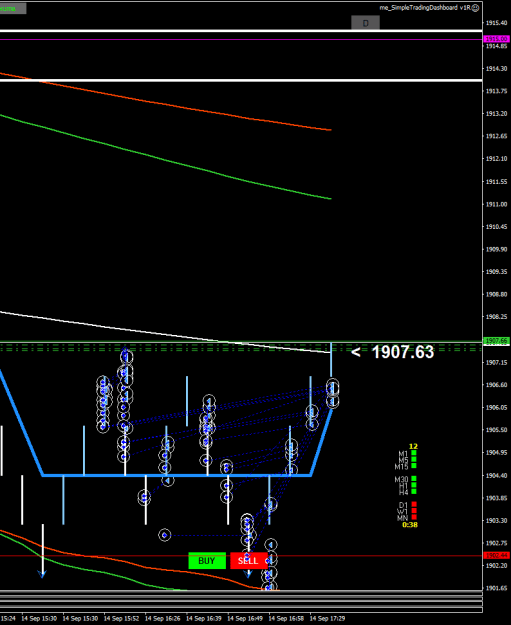This screenshot has height=625, width=511.
Task: Click the me_SimpleTradingDashboard v1R label
Action: tap(425, 8)
